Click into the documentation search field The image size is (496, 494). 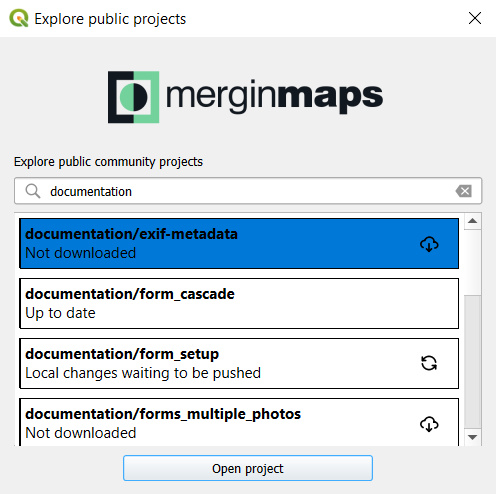[248, 191]
